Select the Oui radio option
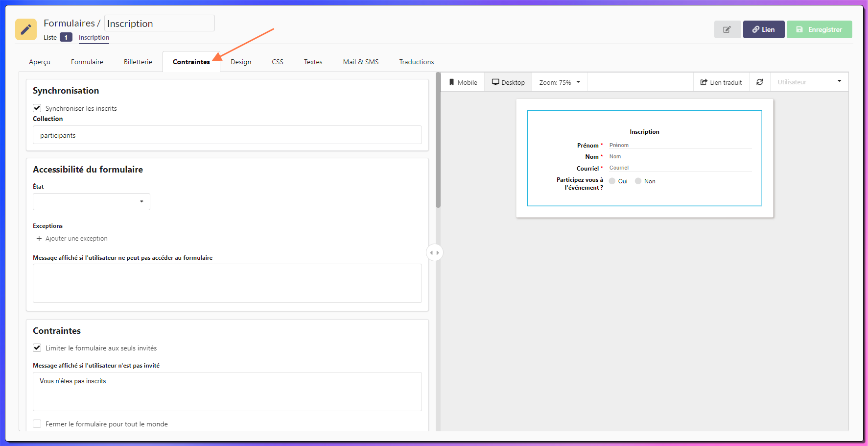This screenshot has height=446, width=868. coord(612,181)
